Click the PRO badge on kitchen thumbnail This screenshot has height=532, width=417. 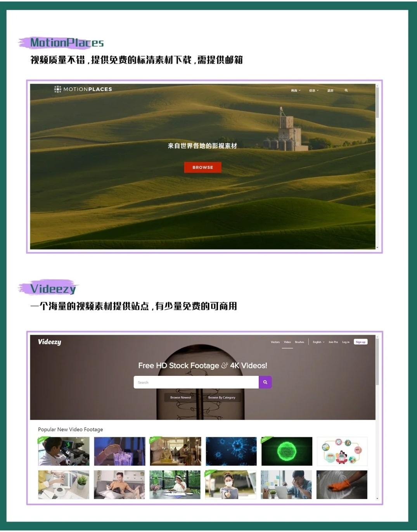pyautogui.click(x=153, y=439)
